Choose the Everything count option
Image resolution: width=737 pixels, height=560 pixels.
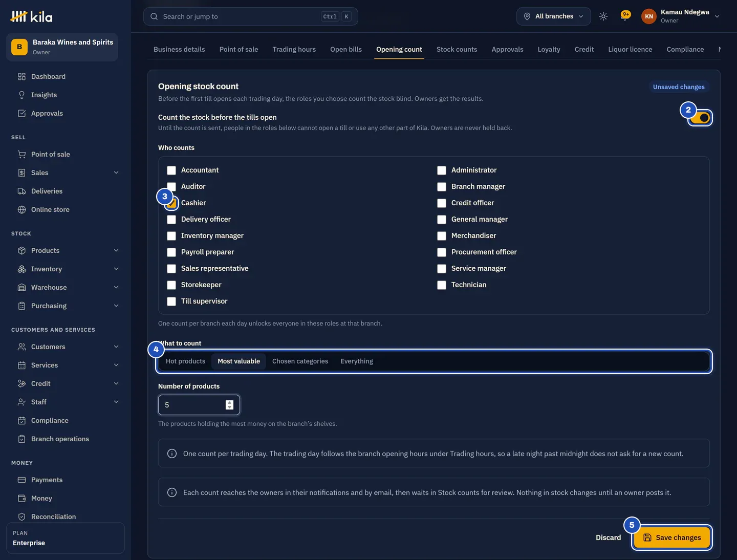click(357, 361)
